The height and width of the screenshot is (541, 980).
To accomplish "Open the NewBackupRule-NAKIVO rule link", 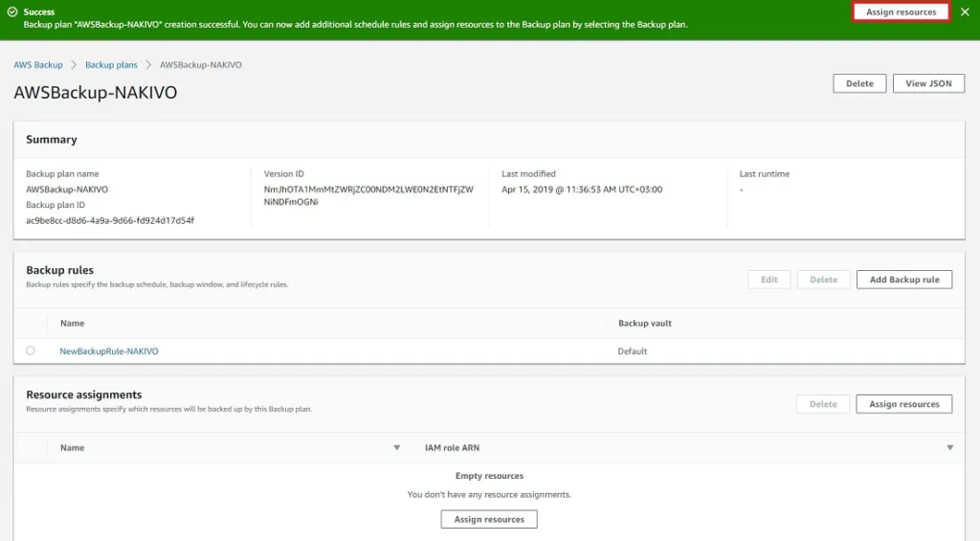I will pos(109,351).
